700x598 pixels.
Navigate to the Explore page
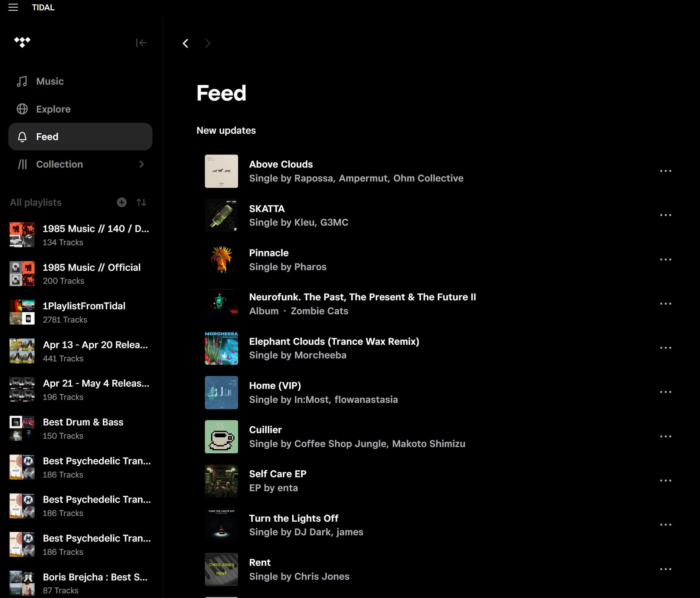pos(53,109)
